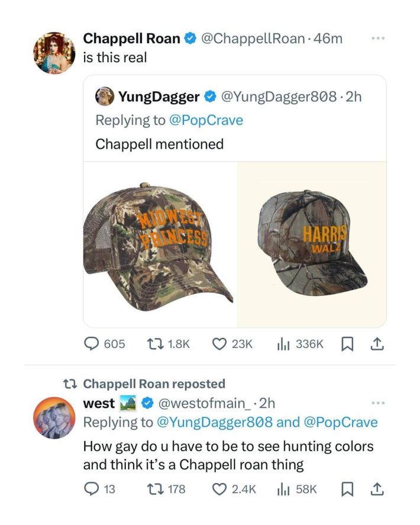Open the Harris Walz camo hat image
The height and width of the screenshot is (525, 420).
click(312, 244)
